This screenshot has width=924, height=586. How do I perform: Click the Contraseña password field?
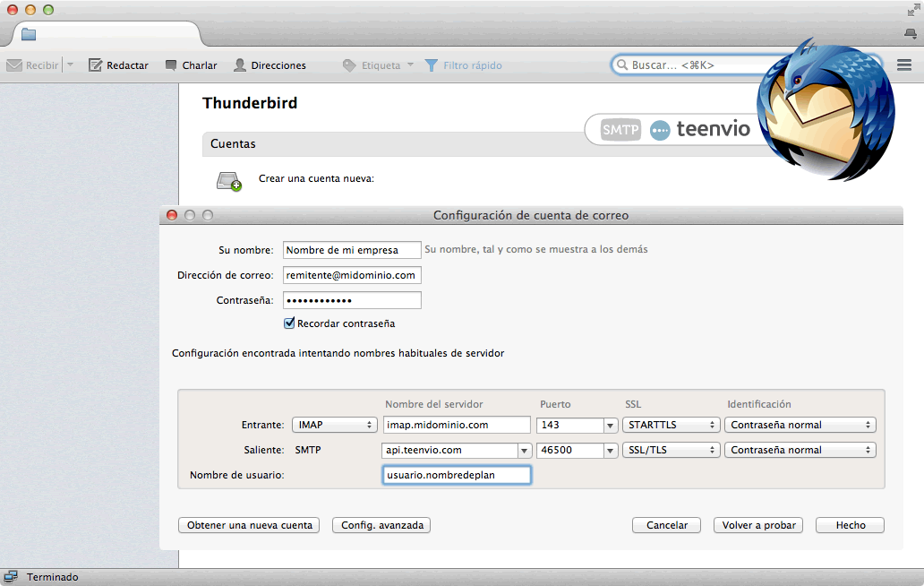click(352, 300)
